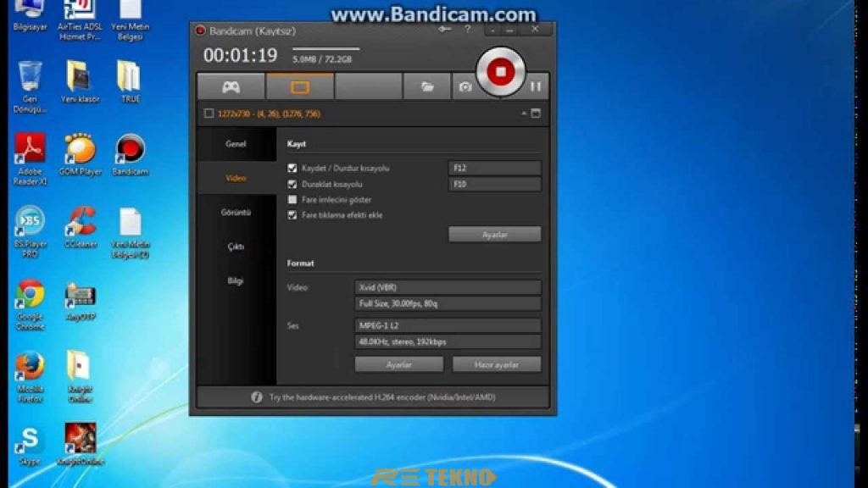Toggle Kaydet / Durdur kısayolu checkbox
The image size is (868, 488).
(292, 168)
